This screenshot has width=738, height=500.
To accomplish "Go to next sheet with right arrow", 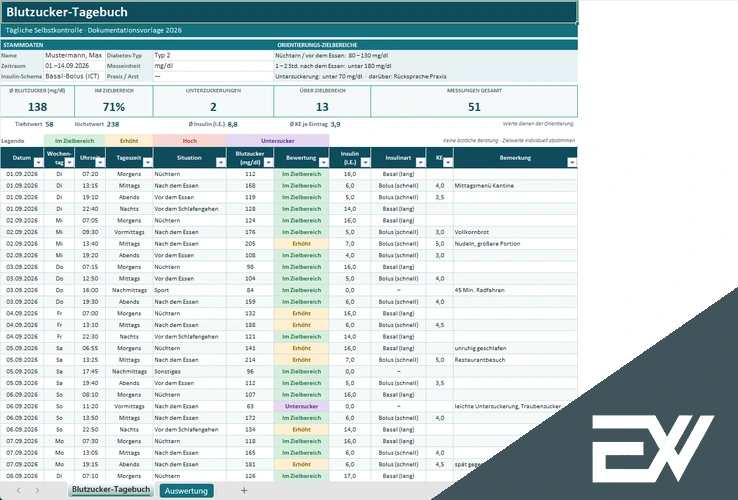I will (x=37, y=491).
